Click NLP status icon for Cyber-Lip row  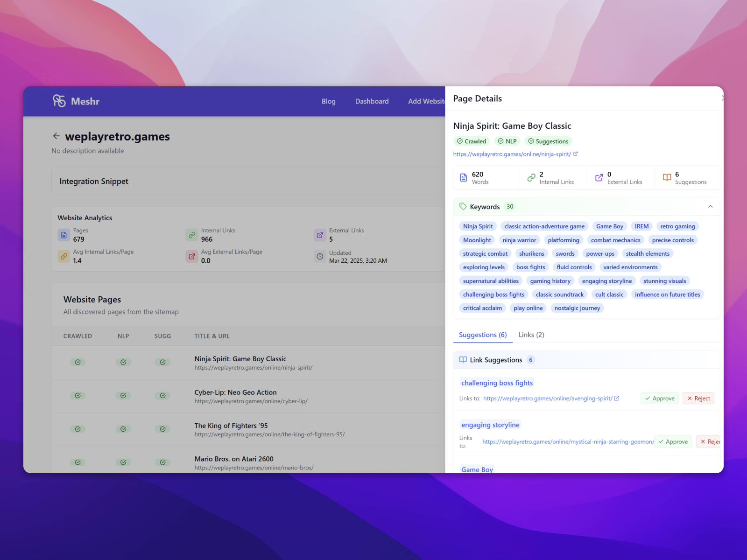123,396
